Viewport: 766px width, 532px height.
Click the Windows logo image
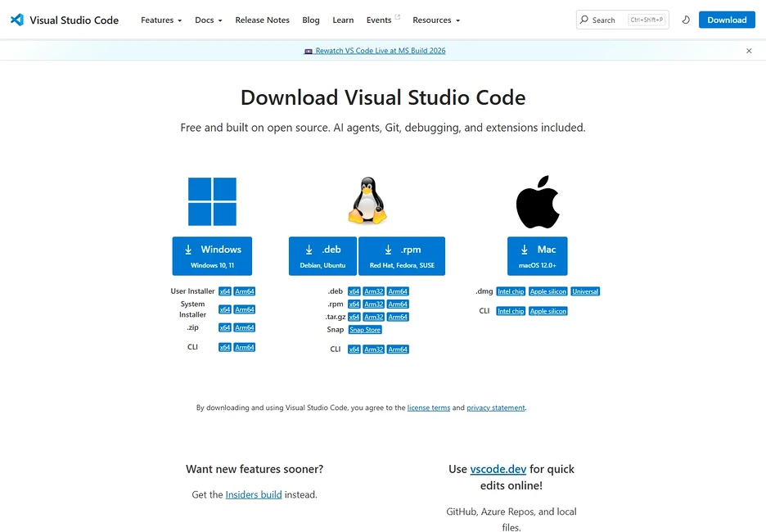click(212, 201)
